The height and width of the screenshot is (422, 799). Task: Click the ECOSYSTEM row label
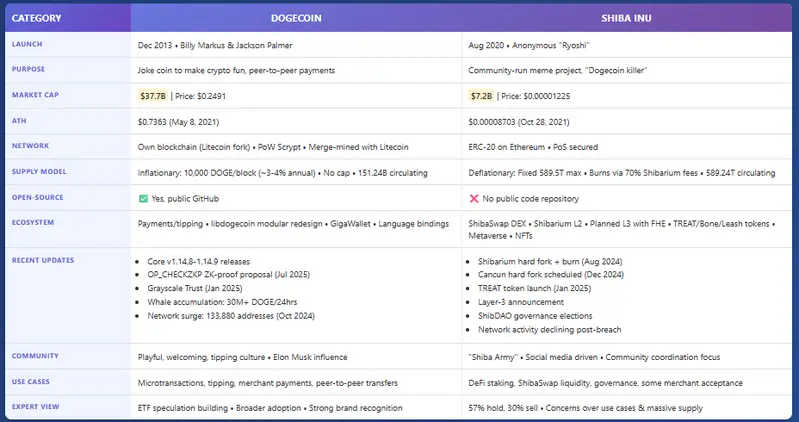[x=35, y=222]
